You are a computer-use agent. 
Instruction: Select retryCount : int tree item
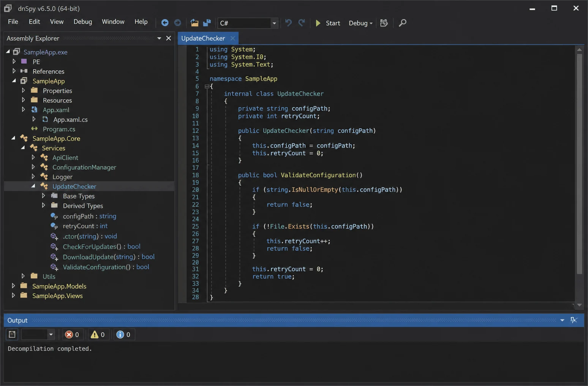85,226
